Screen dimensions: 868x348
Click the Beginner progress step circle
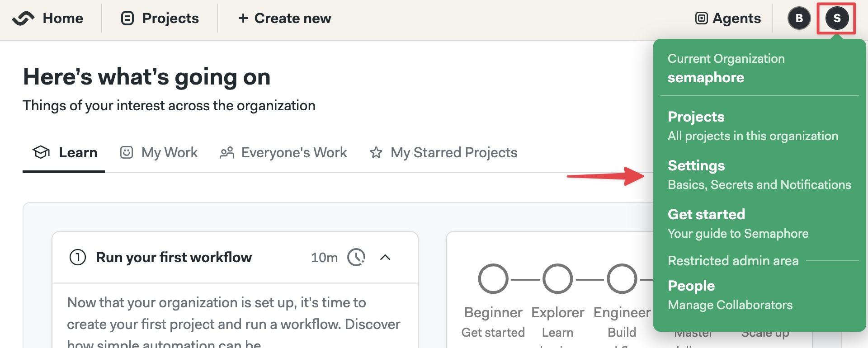pos(493,279)
